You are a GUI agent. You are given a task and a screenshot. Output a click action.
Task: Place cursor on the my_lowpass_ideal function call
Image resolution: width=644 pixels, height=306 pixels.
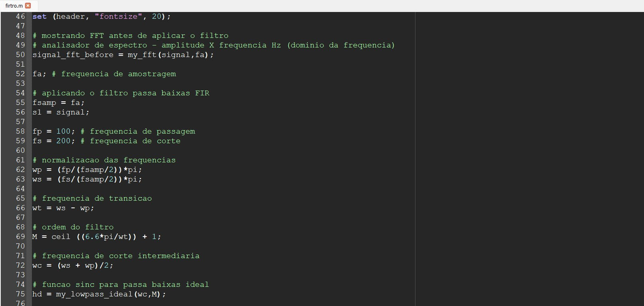94,294
